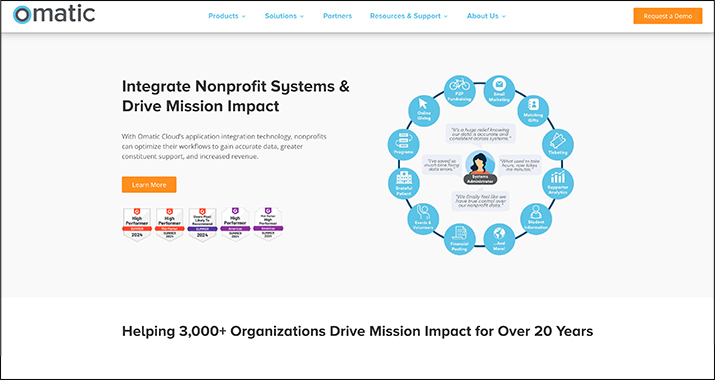Click the Learn More button

(x=149, y=185)
